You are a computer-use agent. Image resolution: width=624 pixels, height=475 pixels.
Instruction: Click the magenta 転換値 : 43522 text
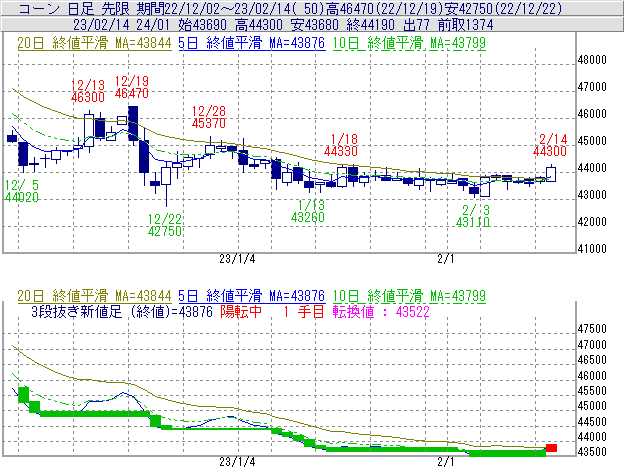pos(381,311)
